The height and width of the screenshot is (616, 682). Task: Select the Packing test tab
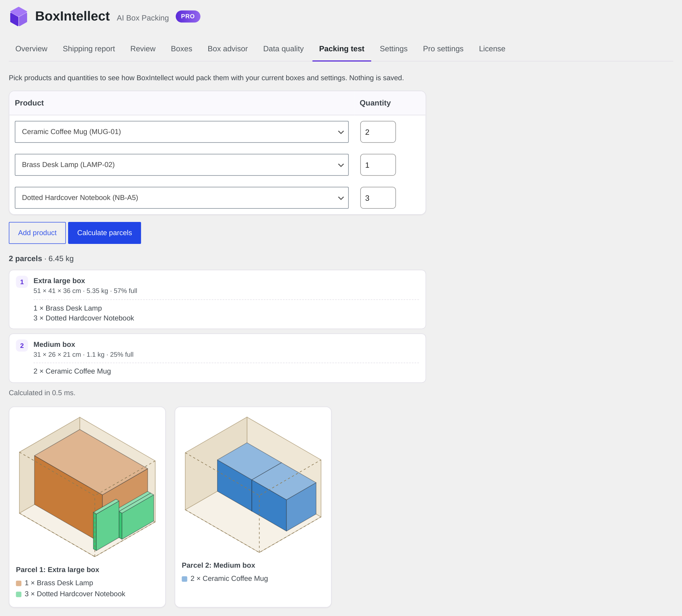click(x=342, y=49)
